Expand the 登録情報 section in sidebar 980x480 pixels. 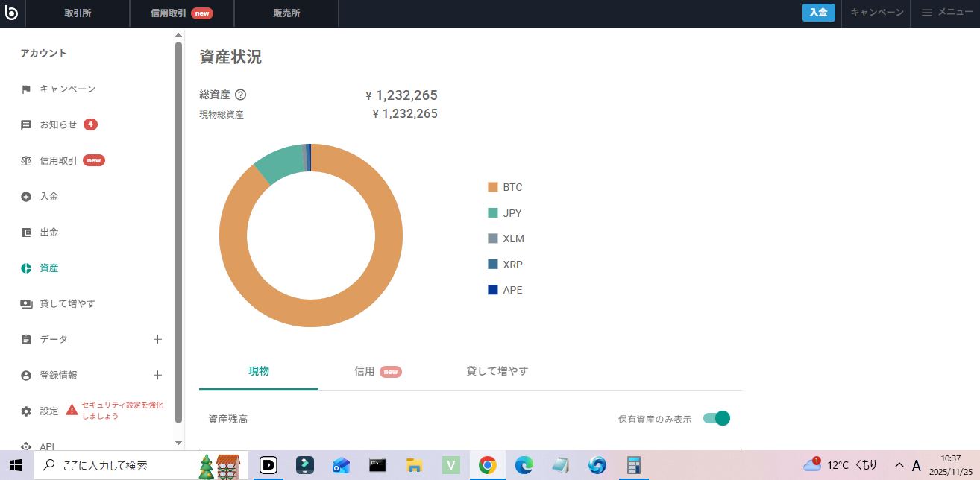coord(157,376)
